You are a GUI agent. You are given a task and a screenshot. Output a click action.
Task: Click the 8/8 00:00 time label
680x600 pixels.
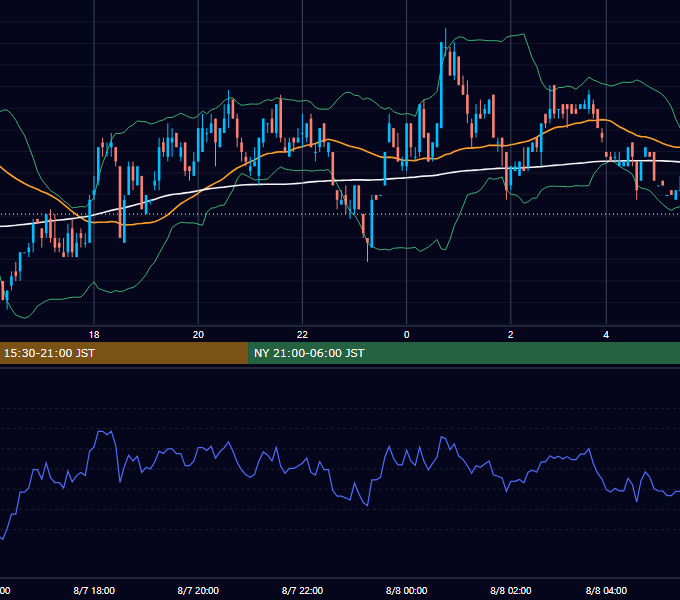(x=406, y=590)
